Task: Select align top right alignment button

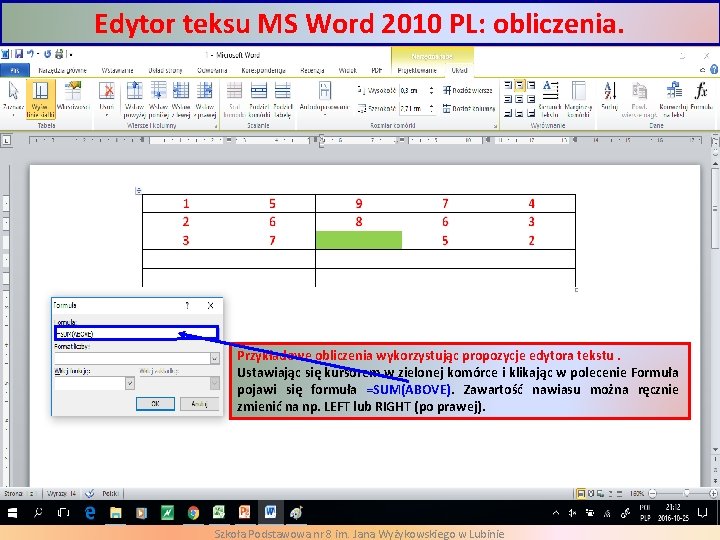Action: click(531, 85)
